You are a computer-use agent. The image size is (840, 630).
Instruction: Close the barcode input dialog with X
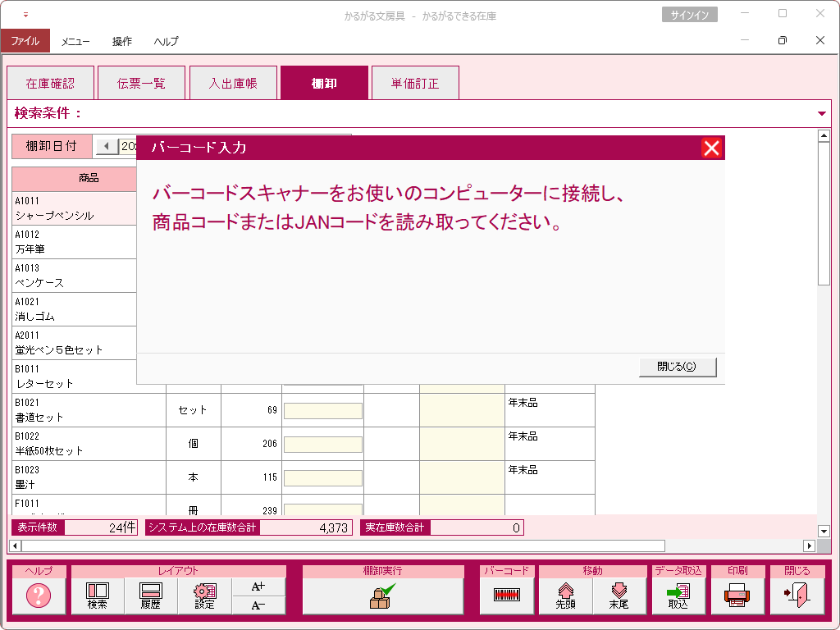tap(711, 148)
